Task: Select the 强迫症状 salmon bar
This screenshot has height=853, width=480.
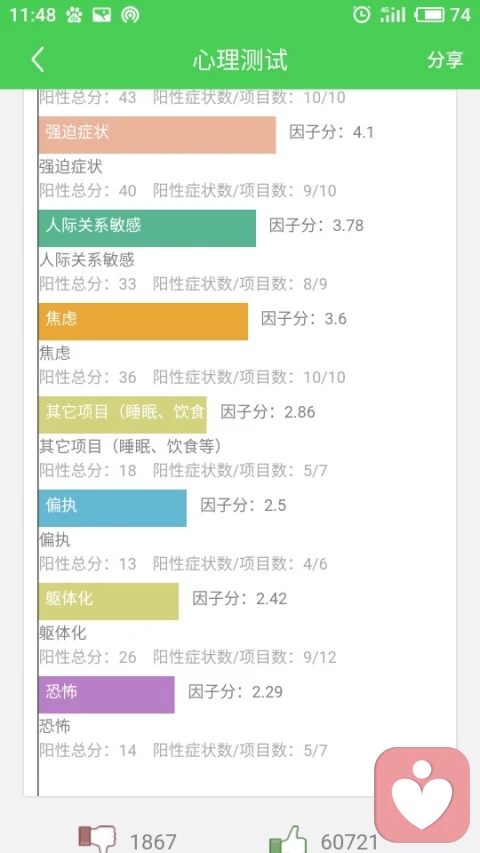Action: tap(157, 135)
